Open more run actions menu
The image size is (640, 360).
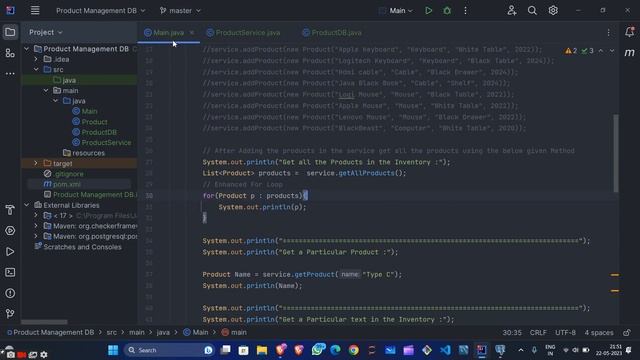pyautogui.click(x=465, y=11)
